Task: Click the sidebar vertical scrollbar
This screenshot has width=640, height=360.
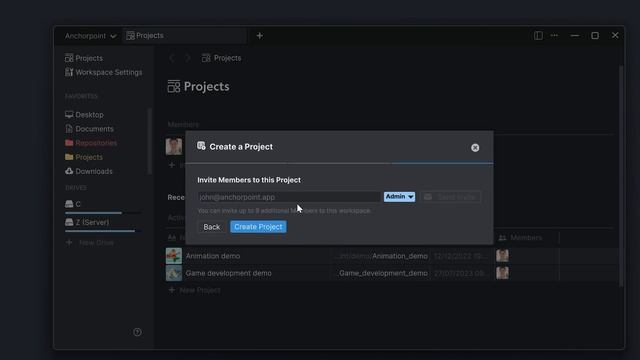Action: (x=149, y=141)
